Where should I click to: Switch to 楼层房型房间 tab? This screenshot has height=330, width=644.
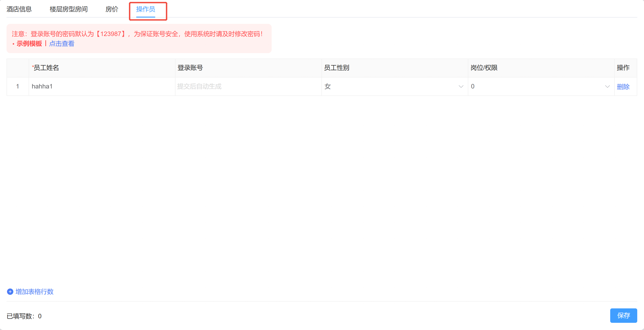[x=68, y=9]
